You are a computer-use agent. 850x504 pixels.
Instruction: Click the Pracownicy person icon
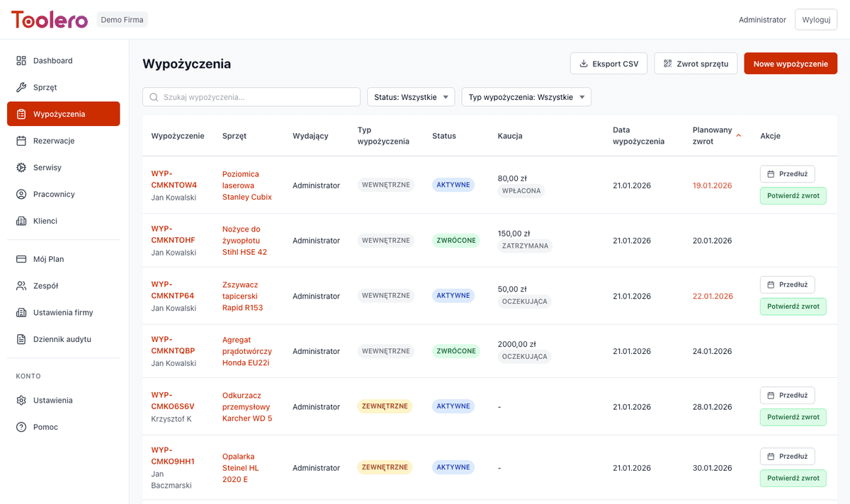[x=21, y=195]
